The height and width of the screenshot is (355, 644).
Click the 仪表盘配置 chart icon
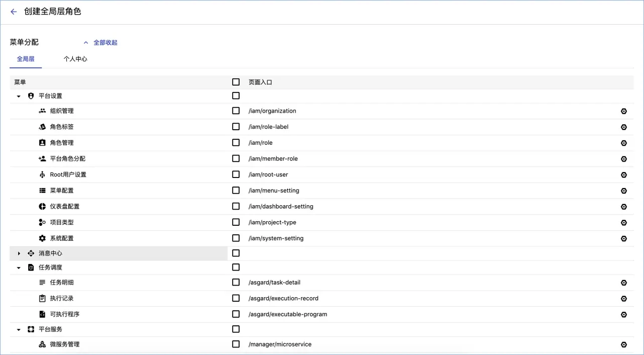(42, 207)
